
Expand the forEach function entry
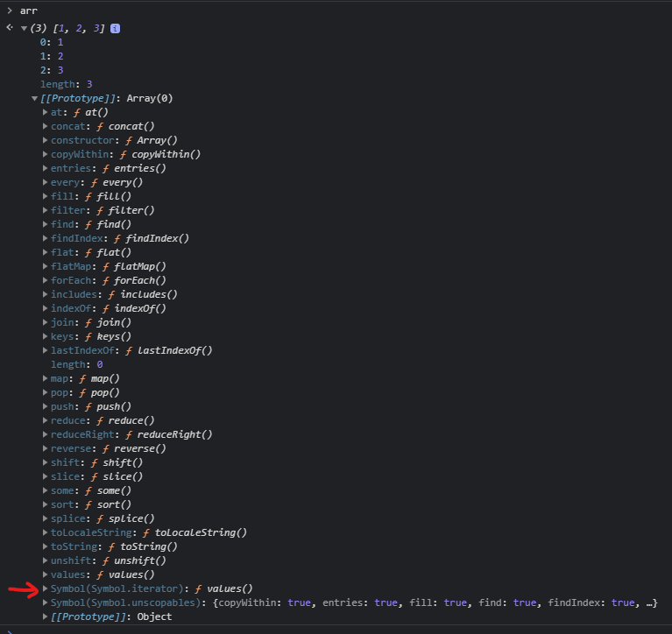click(45, 280)
